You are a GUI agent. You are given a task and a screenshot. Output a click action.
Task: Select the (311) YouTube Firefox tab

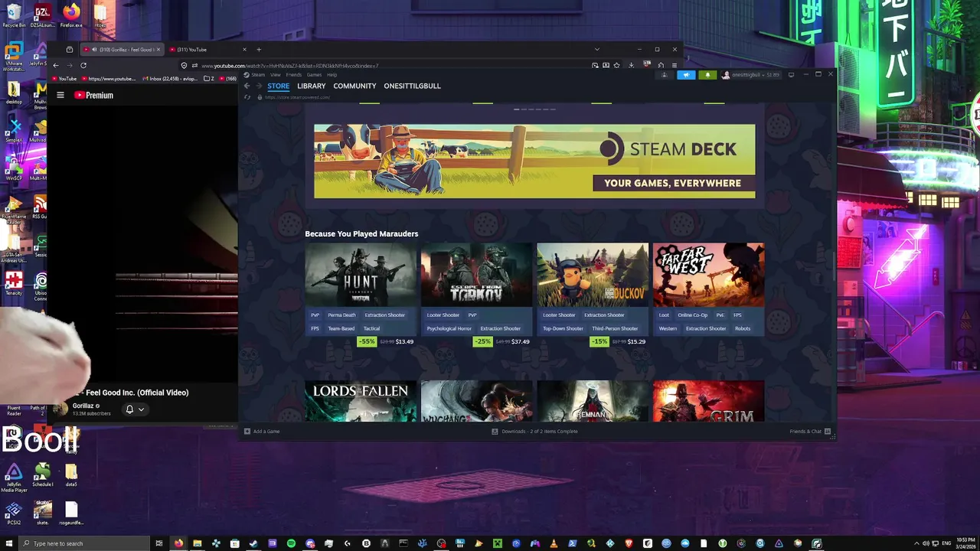pyautogui.click(x=207, y=50)
